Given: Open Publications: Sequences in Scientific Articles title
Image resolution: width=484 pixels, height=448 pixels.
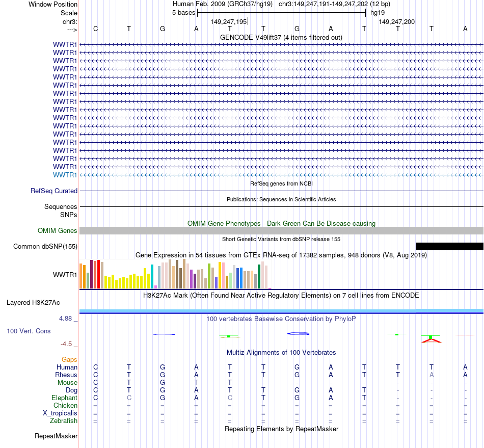Looking at the screenshot, I should coord(281,199).
